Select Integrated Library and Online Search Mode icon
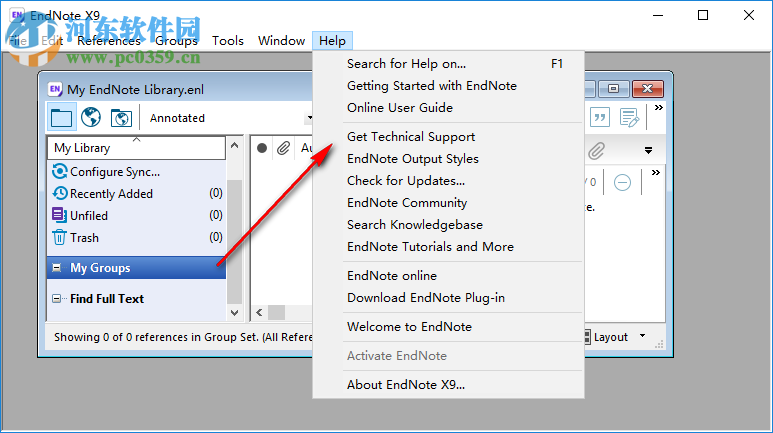Screen dimensions: 773x433 (121, 118)
